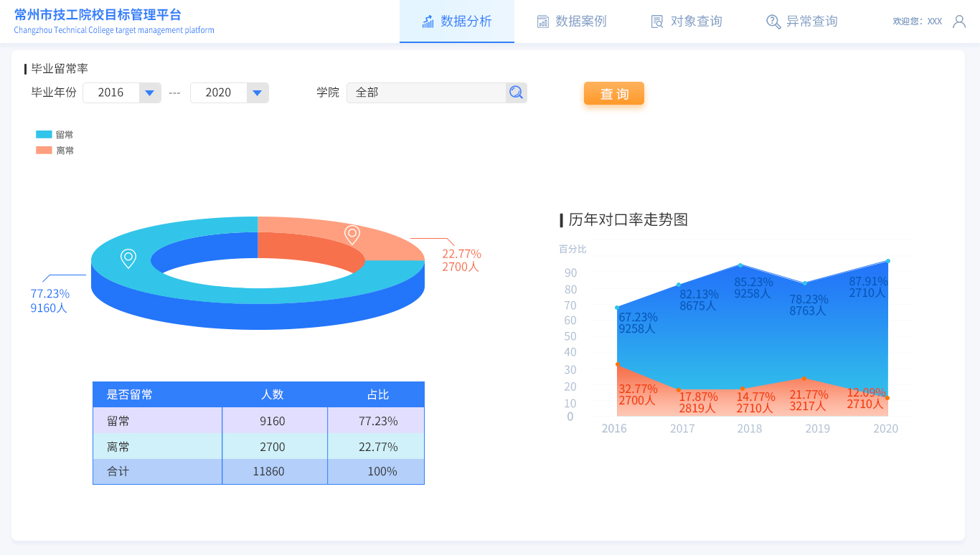This screenshot has width=980, height=555.
Task: Click the 异常查询 magnifier icon
Action: coord(773,22)
